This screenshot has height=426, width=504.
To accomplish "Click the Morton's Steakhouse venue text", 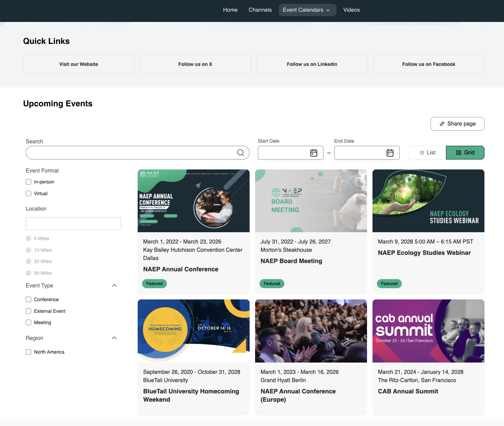I will point(286,250).
